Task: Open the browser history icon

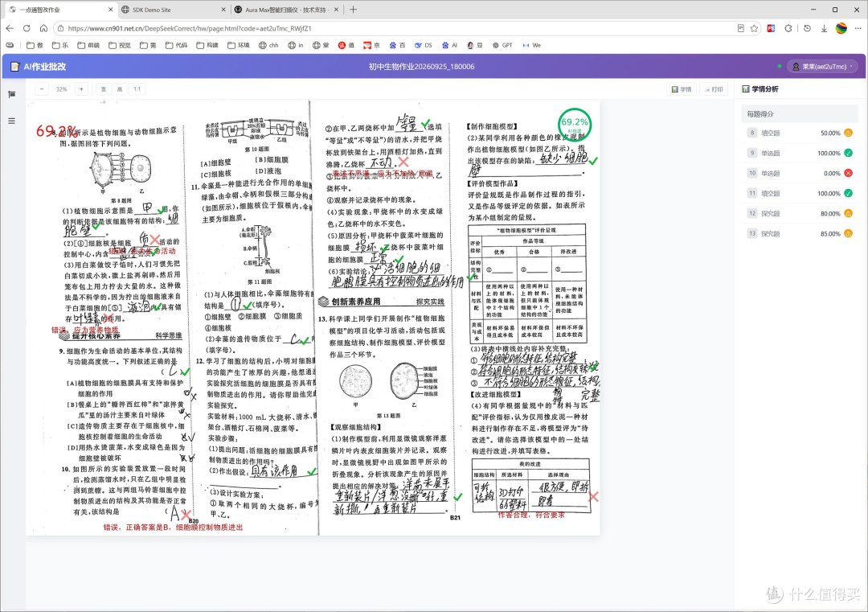Action: [807, 28]
